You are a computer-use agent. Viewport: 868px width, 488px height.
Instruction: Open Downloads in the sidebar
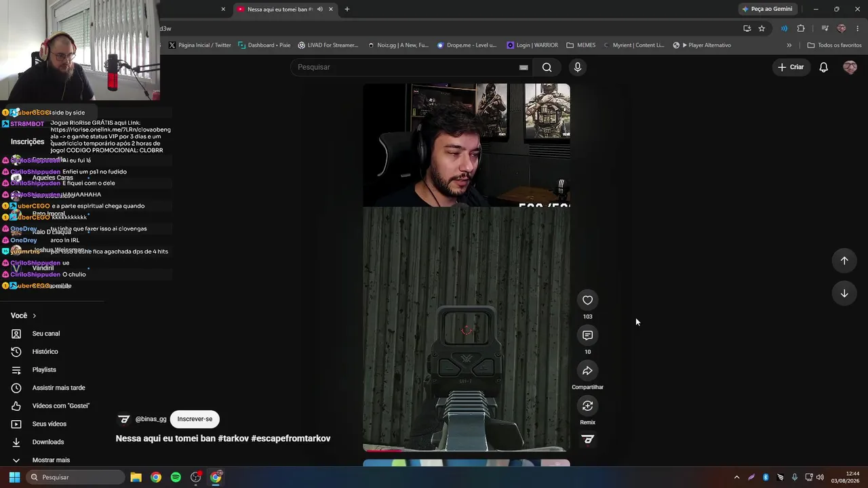(x=47, y=442)
